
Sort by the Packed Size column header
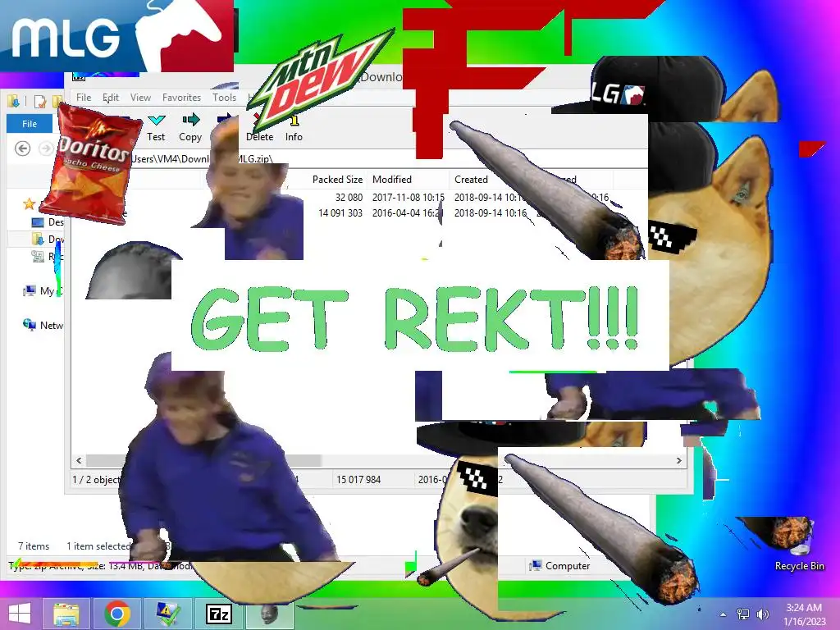[x=337, y=180]
